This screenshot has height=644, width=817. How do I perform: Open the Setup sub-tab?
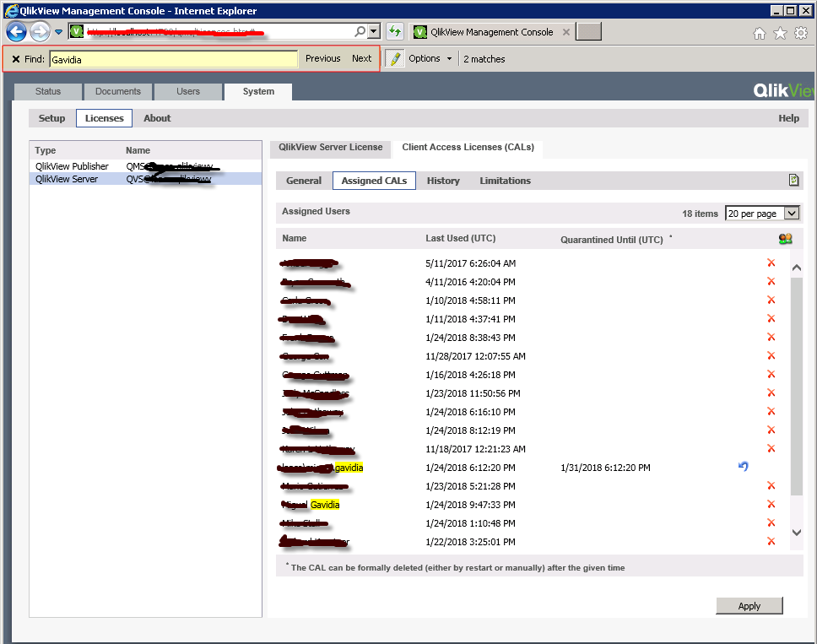click(51, 118)
